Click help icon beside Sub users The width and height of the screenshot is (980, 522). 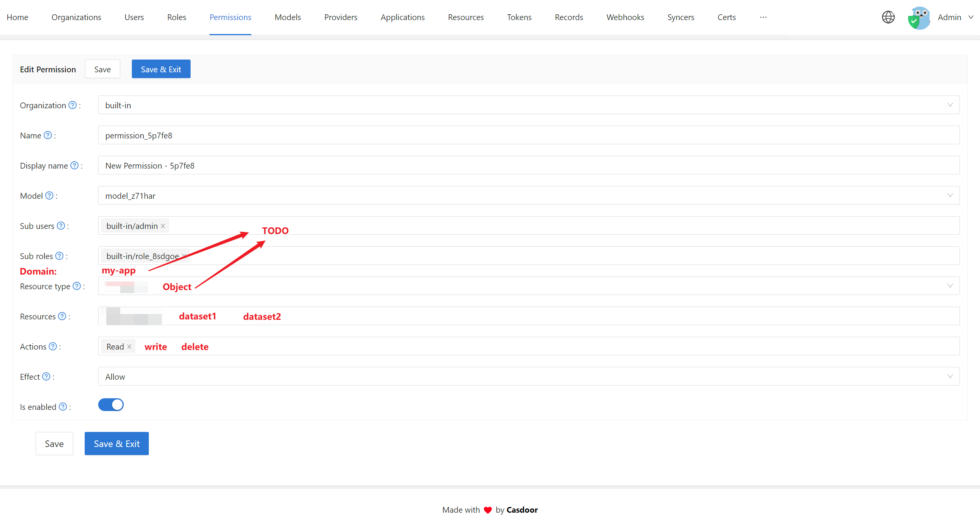(x=61, y=226)
